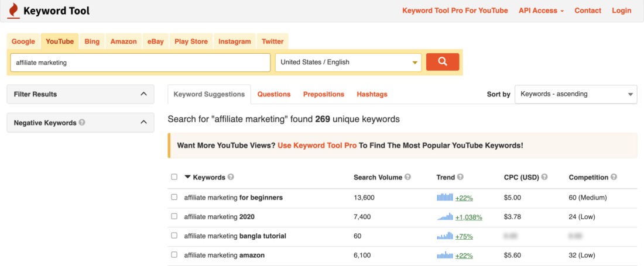Open the API Access dropdown menu
Screen dimensions: 644x266
[541, 11]
